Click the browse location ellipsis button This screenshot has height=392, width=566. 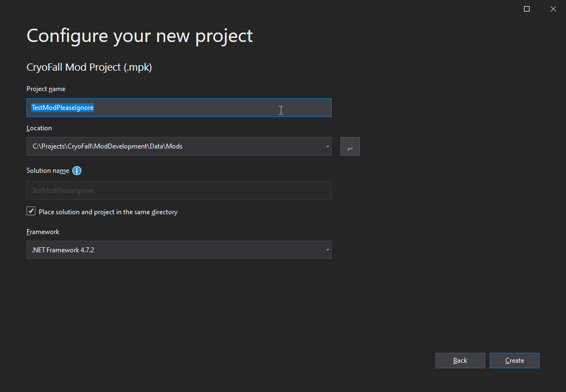point(350,146)
